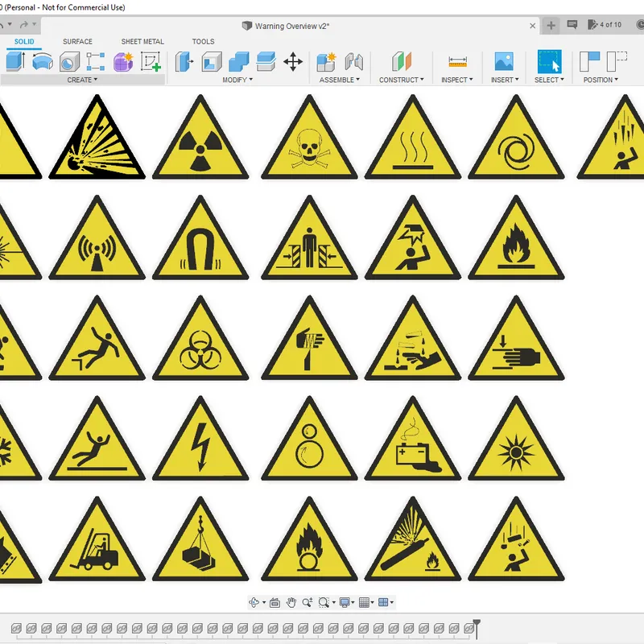Screen dimensions: 644x644
Task: Open the Comments panel icon near the tab bar
Action: pos(572,26)
